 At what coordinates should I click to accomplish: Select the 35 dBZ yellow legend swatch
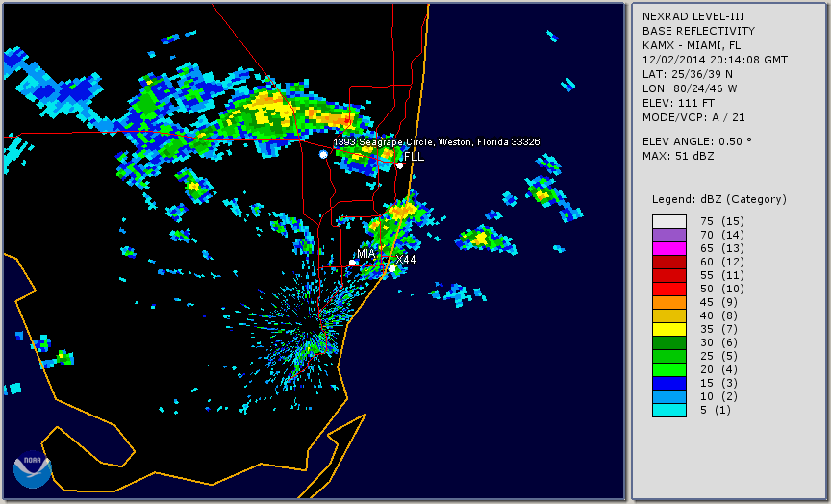click(669, 329)
